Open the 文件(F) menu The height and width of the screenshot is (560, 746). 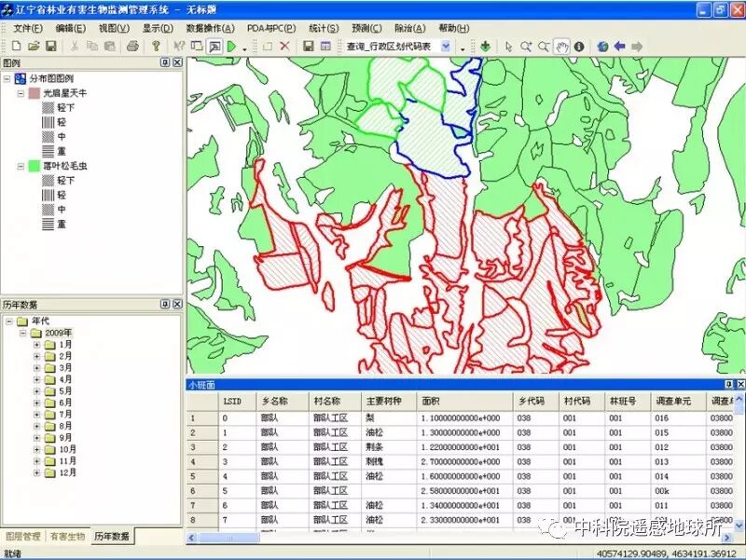pos(28,28)
